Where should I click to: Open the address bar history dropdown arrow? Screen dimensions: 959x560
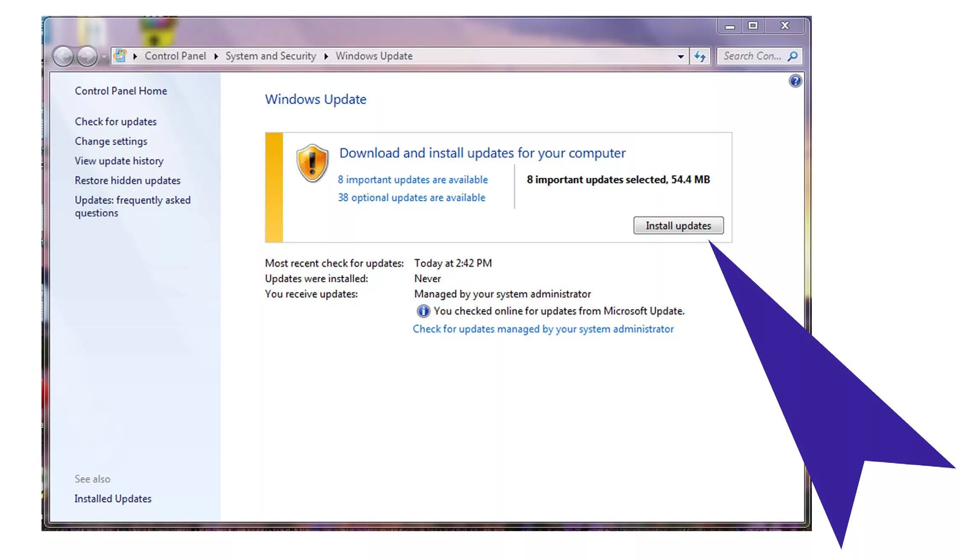tap(681, 56)
